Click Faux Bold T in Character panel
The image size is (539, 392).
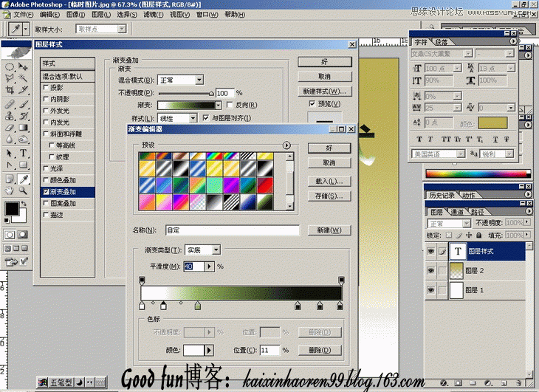pyautogui.click(x=419, y=139)
